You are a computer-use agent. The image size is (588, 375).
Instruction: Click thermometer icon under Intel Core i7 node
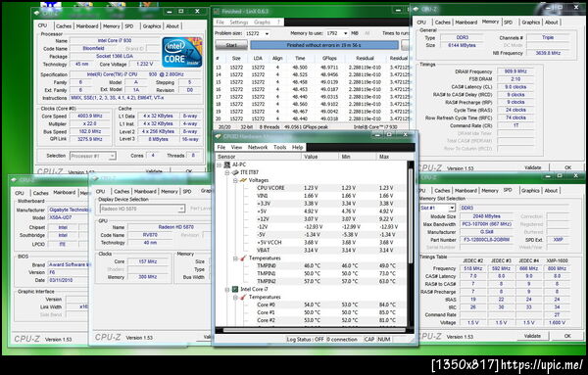[x=243, y=297]
